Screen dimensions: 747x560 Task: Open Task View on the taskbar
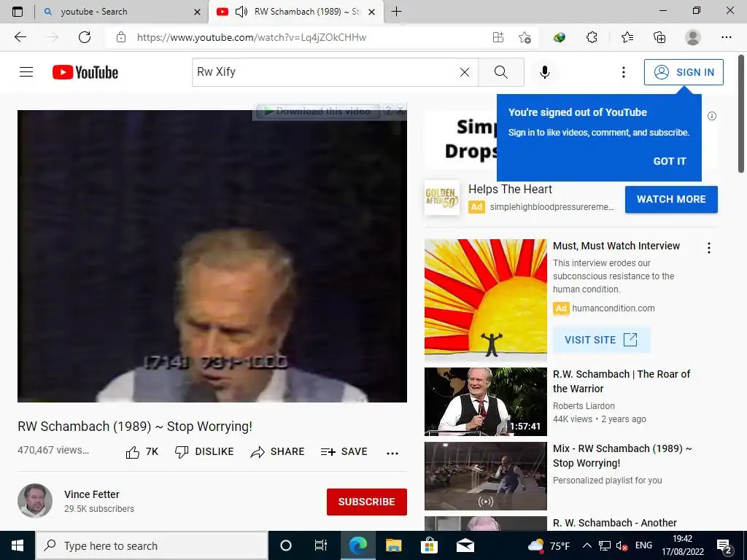pos(321,545)
